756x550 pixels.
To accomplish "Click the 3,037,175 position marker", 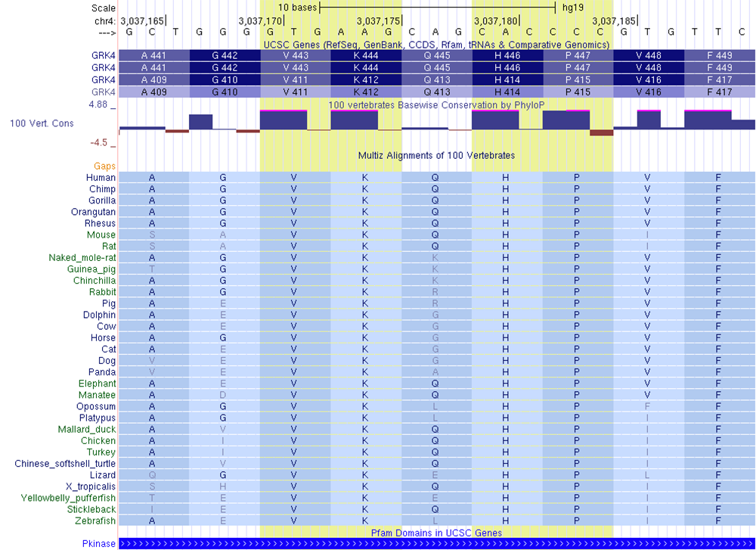I will (x=378, y=20).
